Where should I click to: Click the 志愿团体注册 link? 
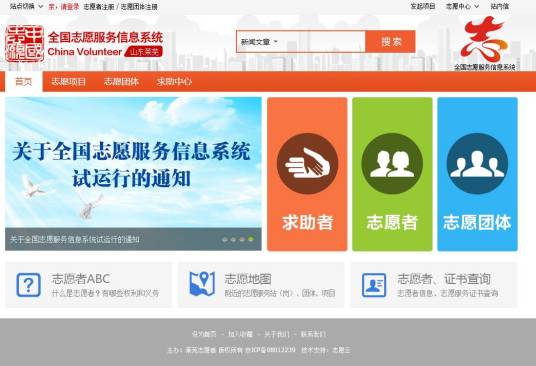tap(139, 6)
